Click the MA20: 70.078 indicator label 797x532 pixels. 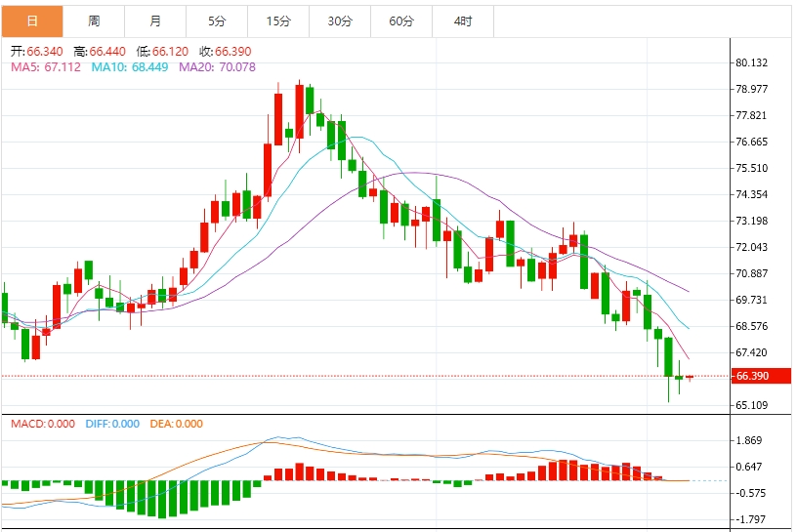217,67
